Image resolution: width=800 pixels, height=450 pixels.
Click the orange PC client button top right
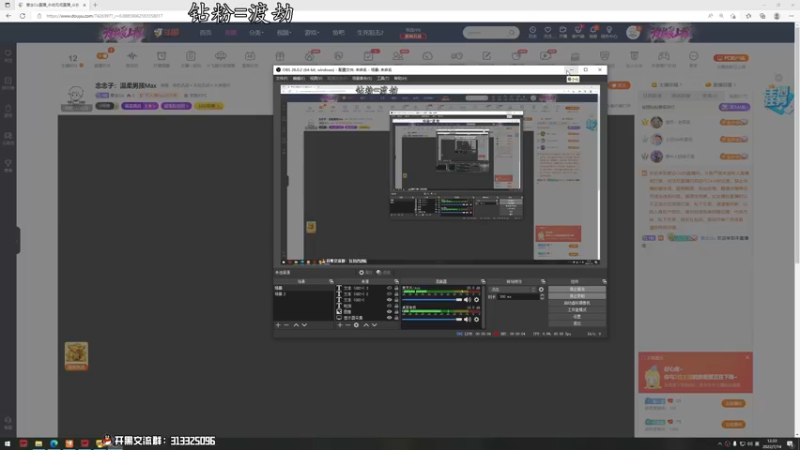(x=731, y=58)
